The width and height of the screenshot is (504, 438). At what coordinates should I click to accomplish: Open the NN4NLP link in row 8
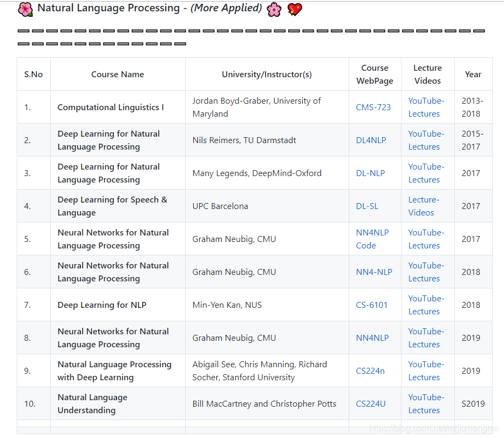click(x=372, y=338)
